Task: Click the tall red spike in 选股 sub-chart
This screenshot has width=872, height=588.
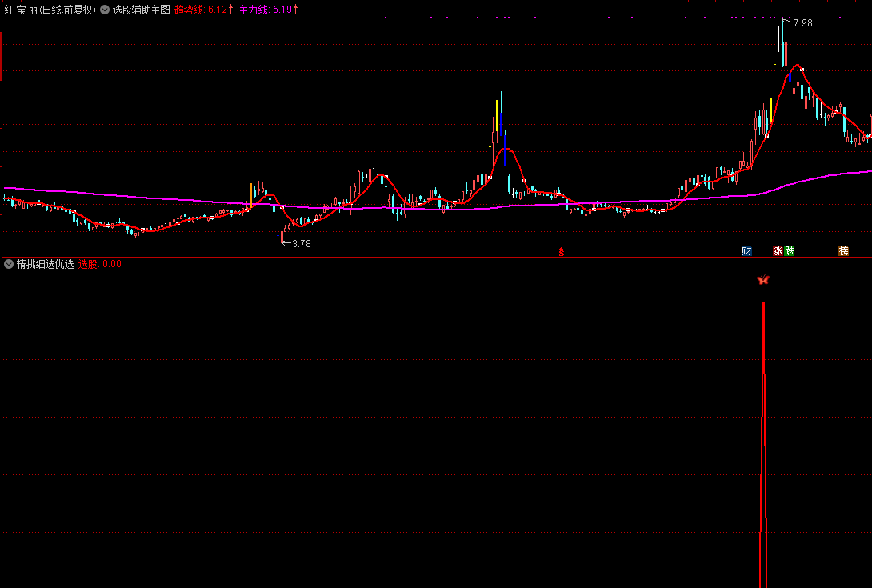Action: (764, 440)
